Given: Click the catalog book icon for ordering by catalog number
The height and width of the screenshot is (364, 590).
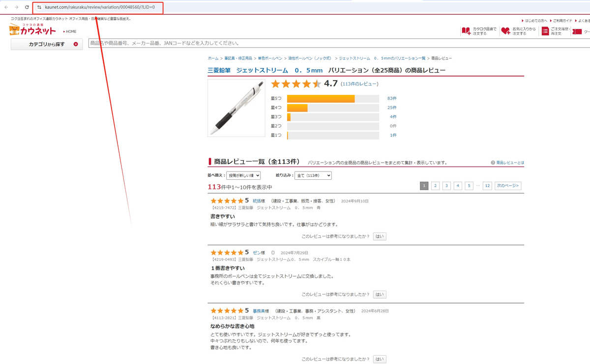Looking at the screenshot, I should pos(466,31).
